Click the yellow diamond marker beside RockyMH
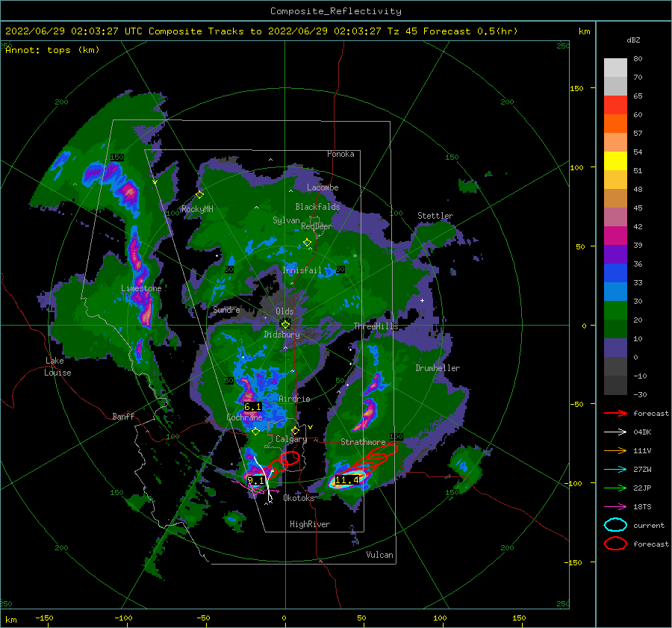The width and height of the screenshot is (672, 628). [199, 195]
